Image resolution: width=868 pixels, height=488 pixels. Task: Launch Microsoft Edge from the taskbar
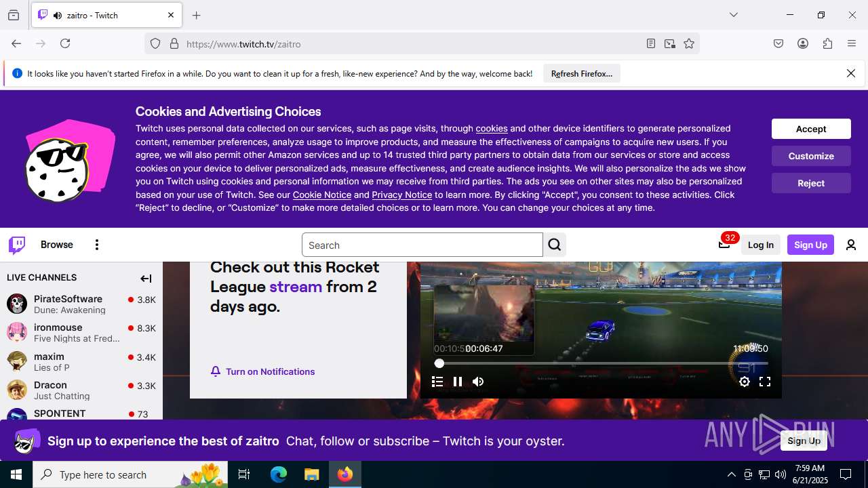click(x=279, y=474)
